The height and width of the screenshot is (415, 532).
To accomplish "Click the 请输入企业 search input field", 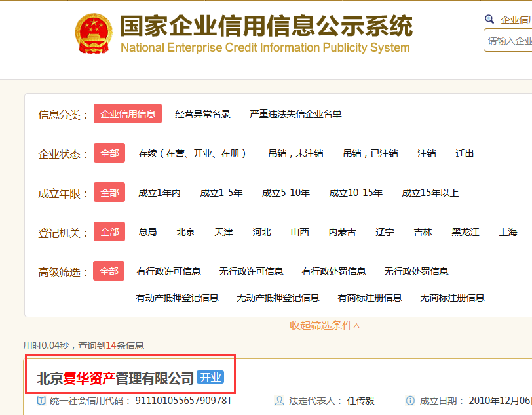I will [508, 41].
